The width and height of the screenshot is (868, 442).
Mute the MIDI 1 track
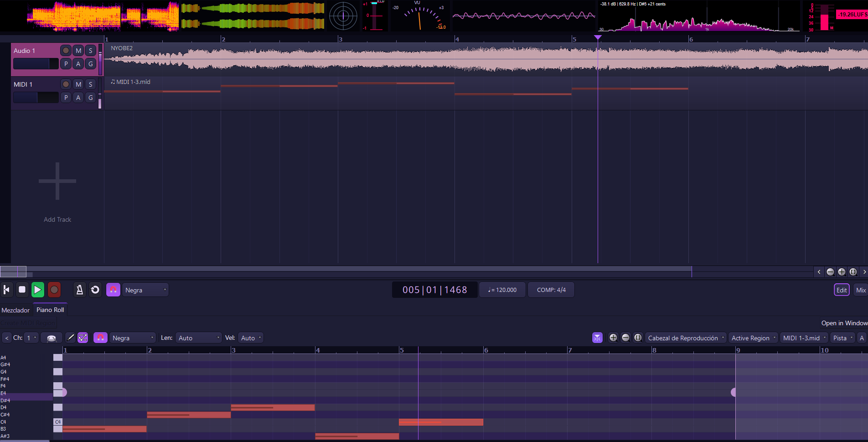(78, 84)
